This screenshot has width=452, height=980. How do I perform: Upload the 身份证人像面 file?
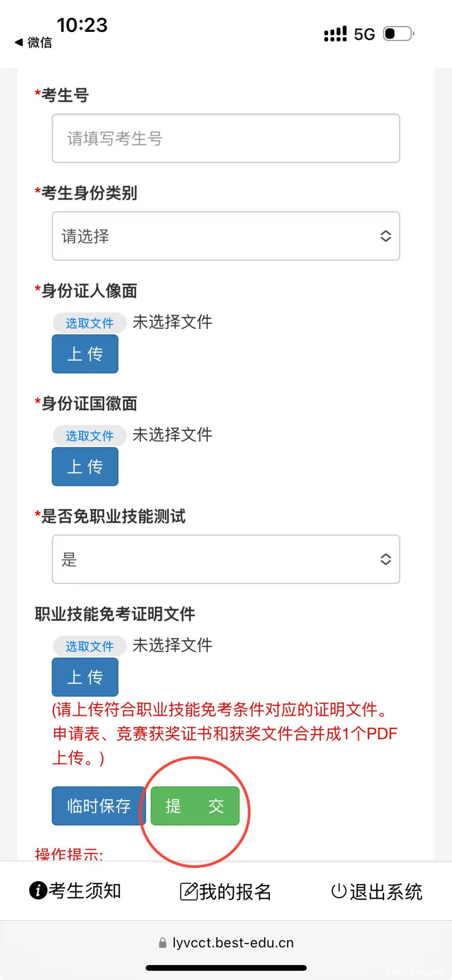(85, 354)
